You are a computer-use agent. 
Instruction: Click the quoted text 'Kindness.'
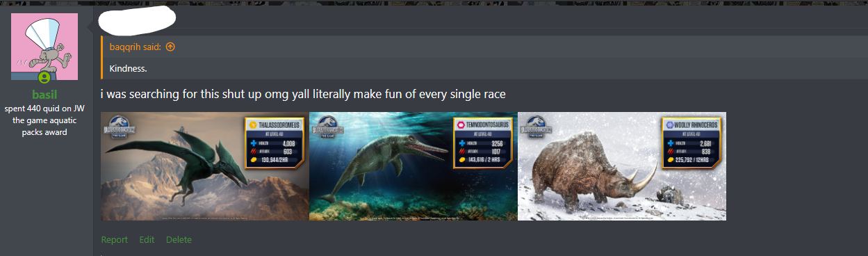point(129,68)
